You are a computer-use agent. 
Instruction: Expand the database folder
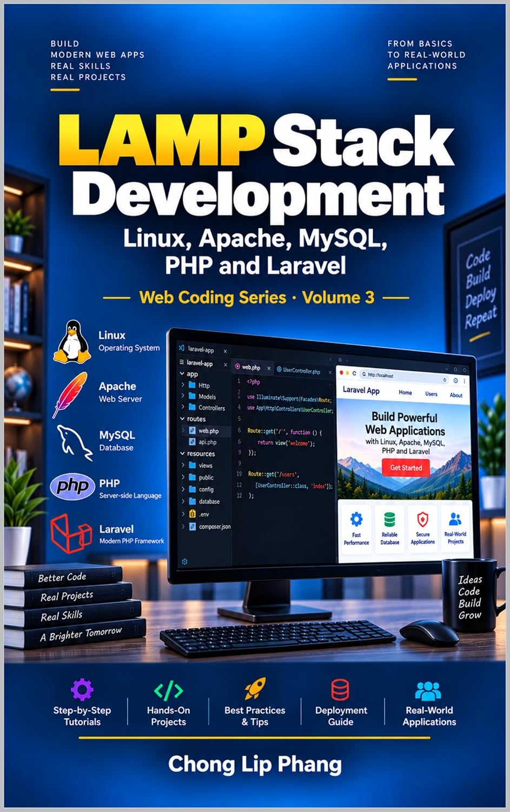(183, 501)
